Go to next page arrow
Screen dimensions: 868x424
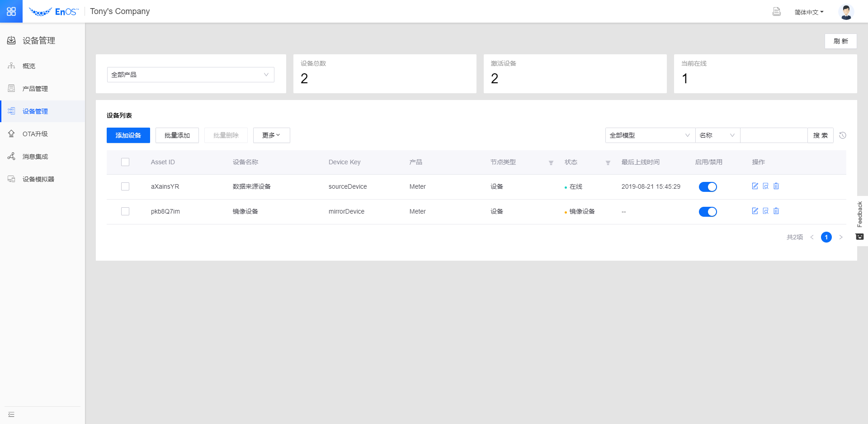click(x=841, y=237)
